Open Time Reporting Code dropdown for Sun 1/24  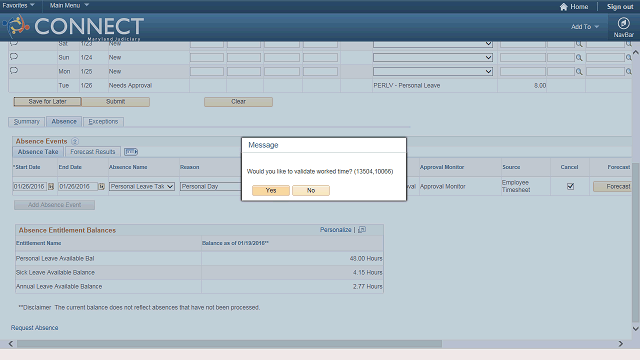tap(433, 58)
